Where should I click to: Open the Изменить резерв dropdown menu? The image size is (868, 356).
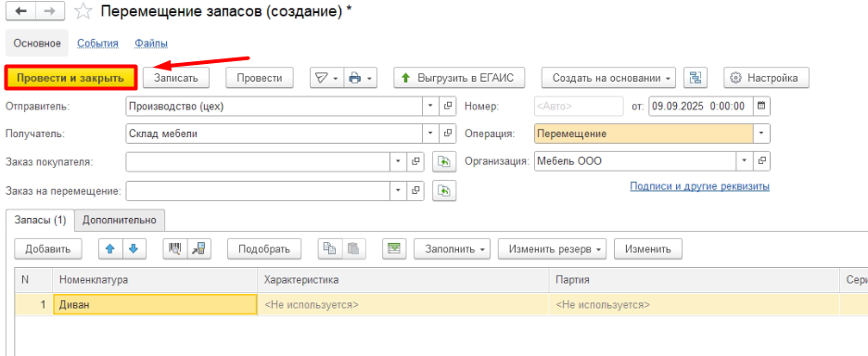tap(553, 248)
